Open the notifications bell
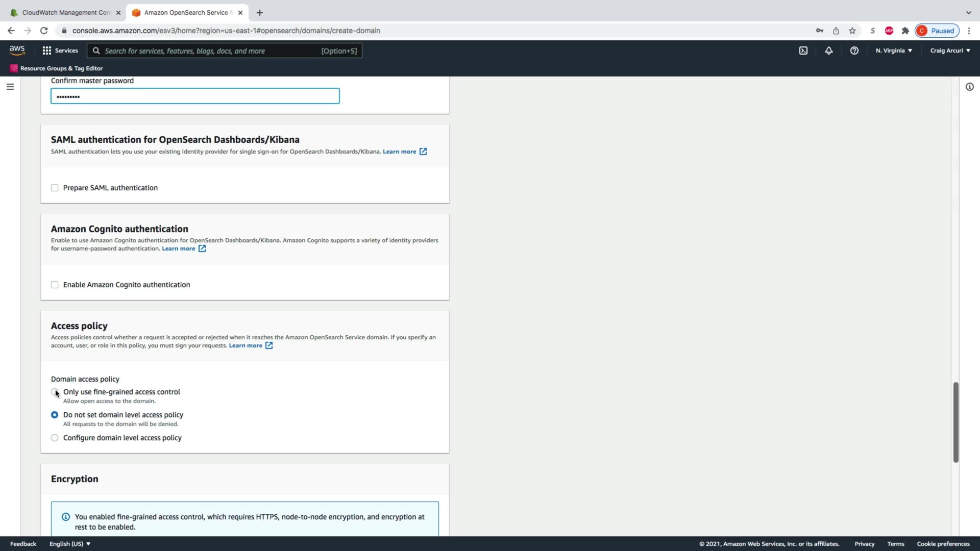The image size is (980, 551). [828, 51]
